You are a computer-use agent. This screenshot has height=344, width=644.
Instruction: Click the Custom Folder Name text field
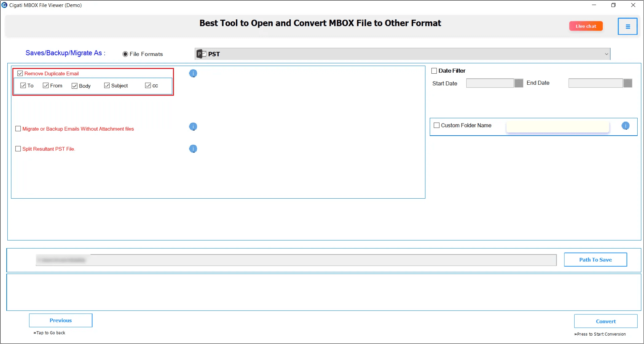pyautogui.click(x=558, y=127)
